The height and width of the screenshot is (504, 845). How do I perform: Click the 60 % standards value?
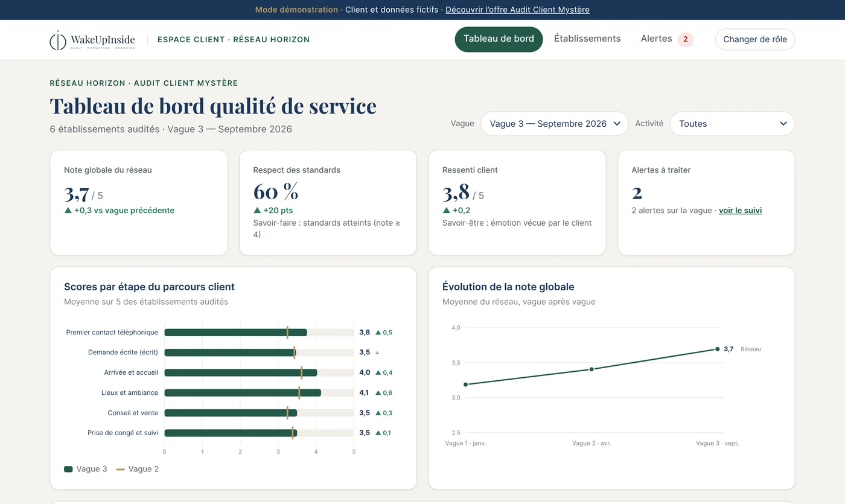276,192
